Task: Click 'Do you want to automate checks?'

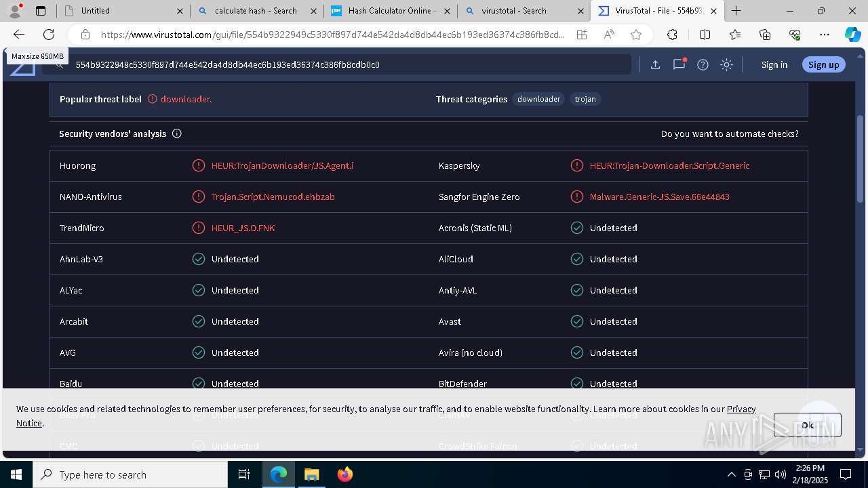Action: [x=730, y=134]
